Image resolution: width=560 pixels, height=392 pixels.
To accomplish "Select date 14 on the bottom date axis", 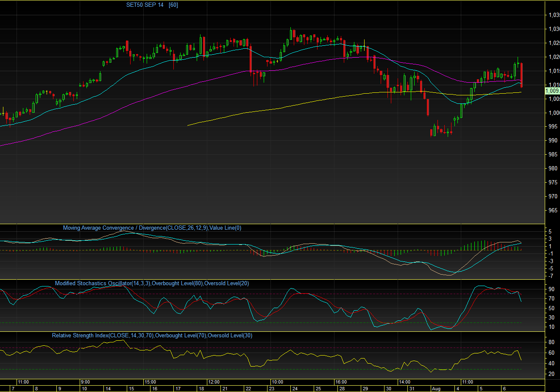I will point(108,389).
